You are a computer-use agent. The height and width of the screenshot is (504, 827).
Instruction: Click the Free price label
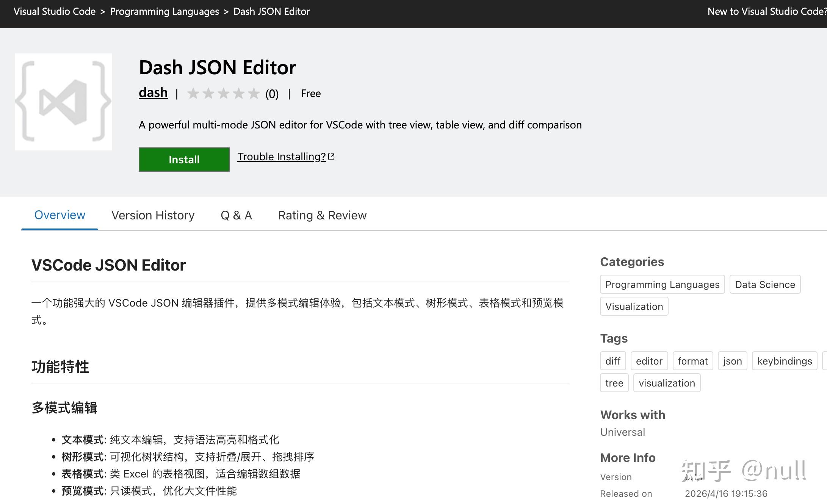pos(311,94)
